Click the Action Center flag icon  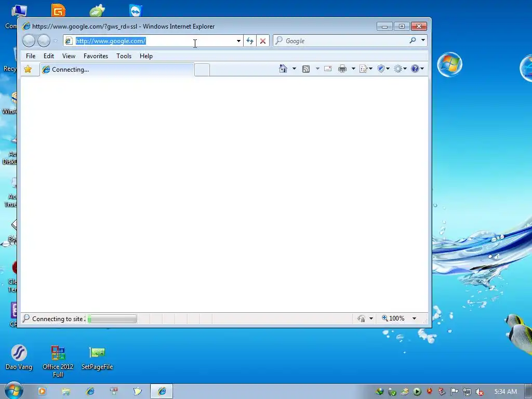pos(454,392)
